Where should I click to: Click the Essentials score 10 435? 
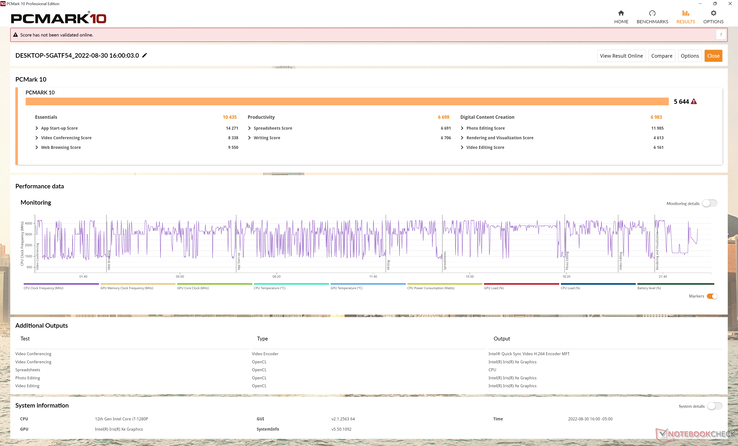(x=230, y=117)
